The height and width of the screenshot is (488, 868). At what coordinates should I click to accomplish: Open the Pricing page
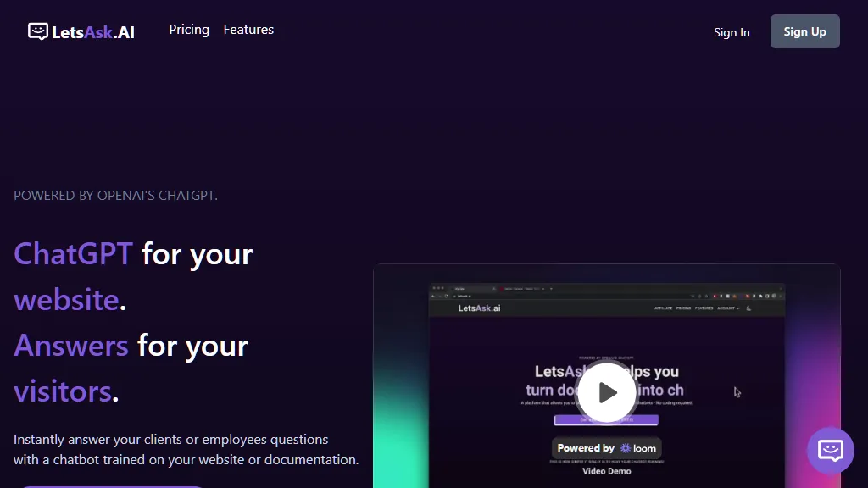(188, 30)
